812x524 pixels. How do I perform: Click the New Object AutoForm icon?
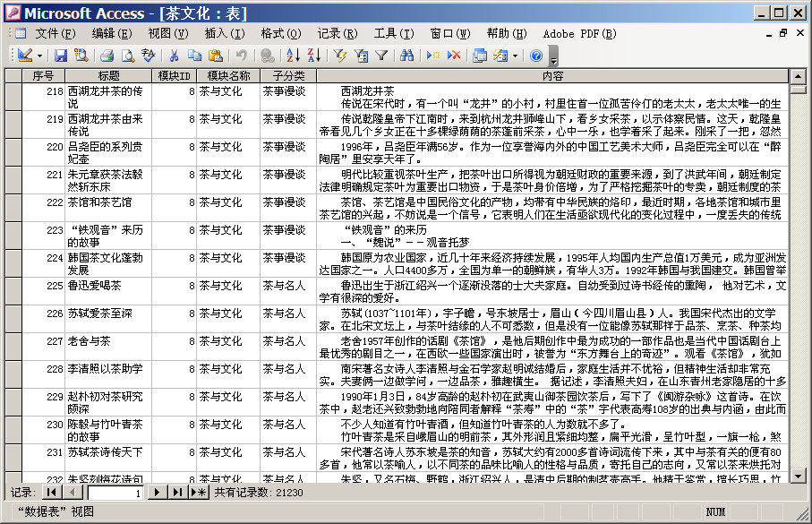pyautogui.click(x=500, y=55)
